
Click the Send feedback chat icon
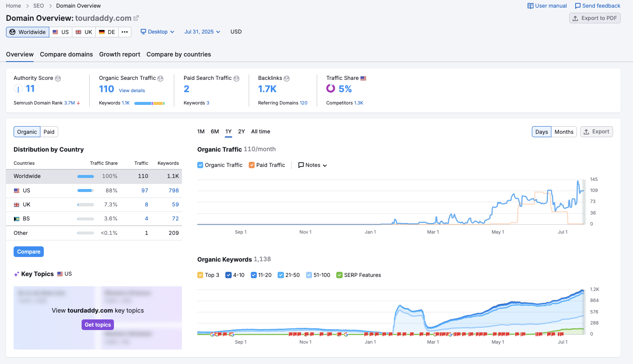pos(578,6)
